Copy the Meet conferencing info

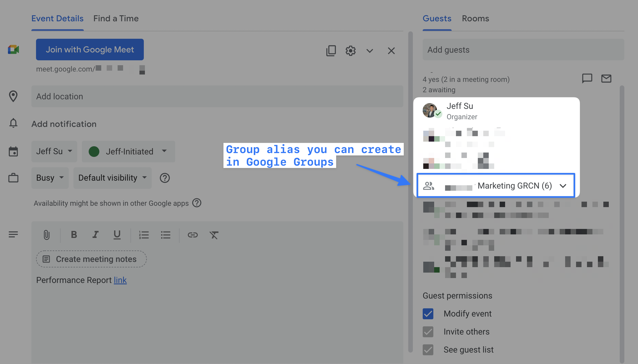click(331, 51)
